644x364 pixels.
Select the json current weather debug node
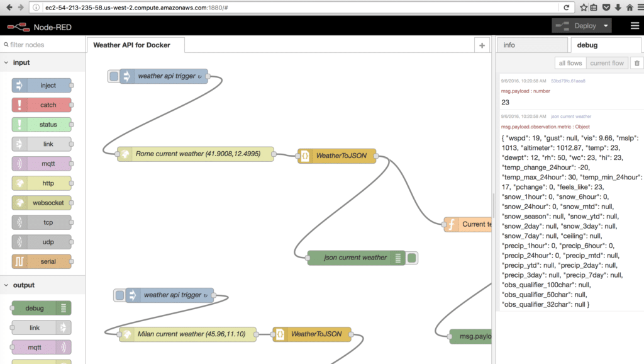coord(357,258)
